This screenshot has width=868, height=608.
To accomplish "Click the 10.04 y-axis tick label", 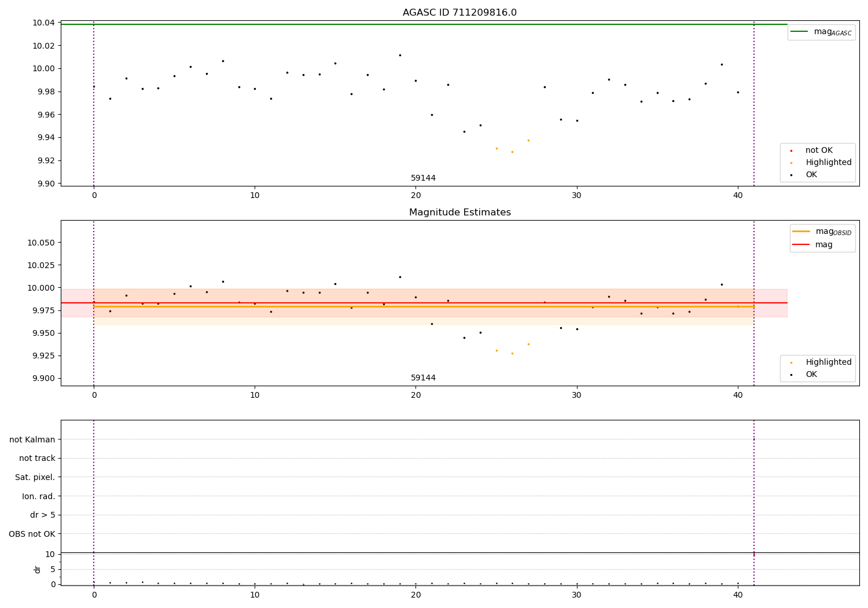I will point(44,23).
